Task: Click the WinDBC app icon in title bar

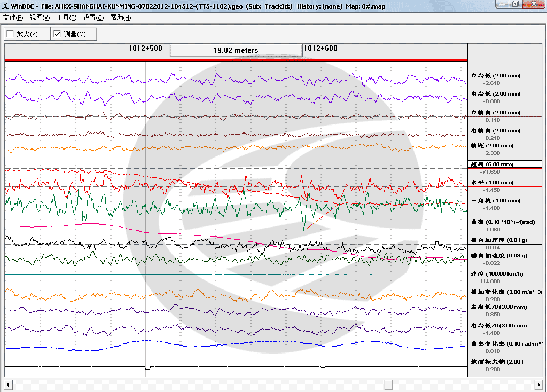Action: pyautogui.click(x=5, y=6)
